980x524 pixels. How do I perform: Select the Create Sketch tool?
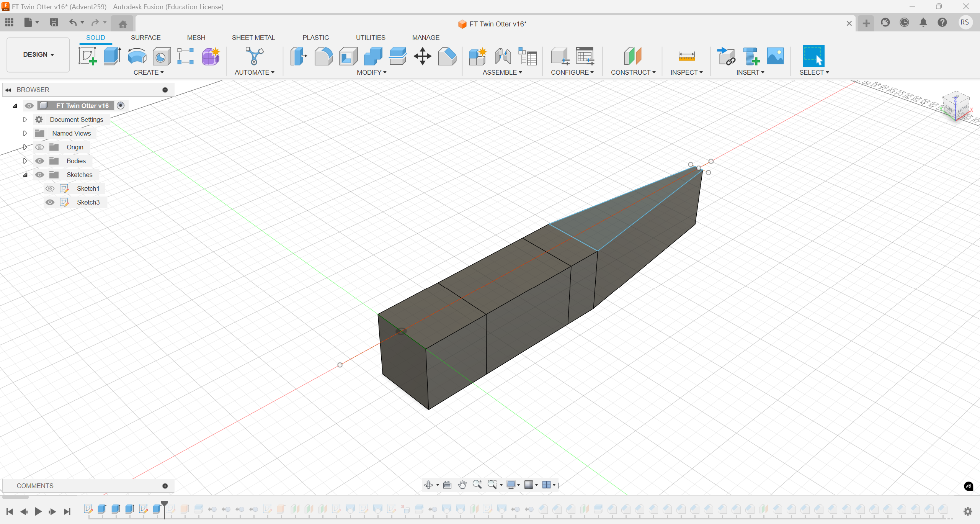click(87, 56)
